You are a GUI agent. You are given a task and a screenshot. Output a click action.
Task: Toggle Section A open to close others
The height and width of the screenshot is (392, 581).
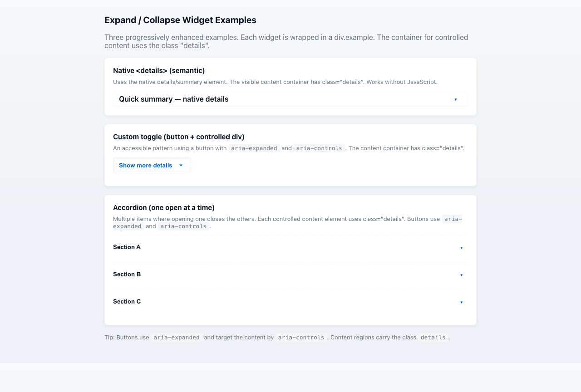(x=290, y=248)
